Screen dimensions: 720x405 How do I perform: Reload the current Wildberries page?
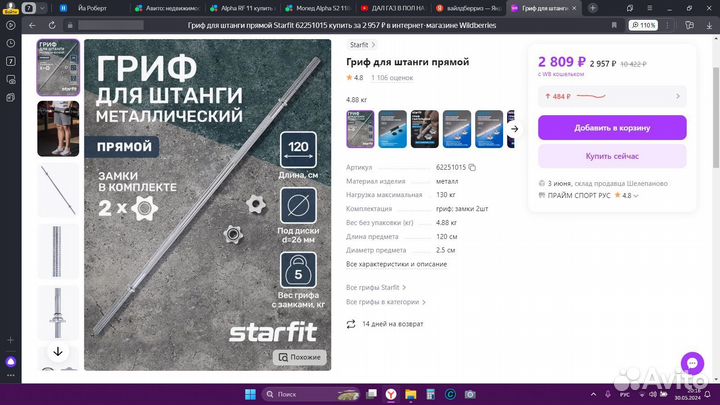pos(52,25)
